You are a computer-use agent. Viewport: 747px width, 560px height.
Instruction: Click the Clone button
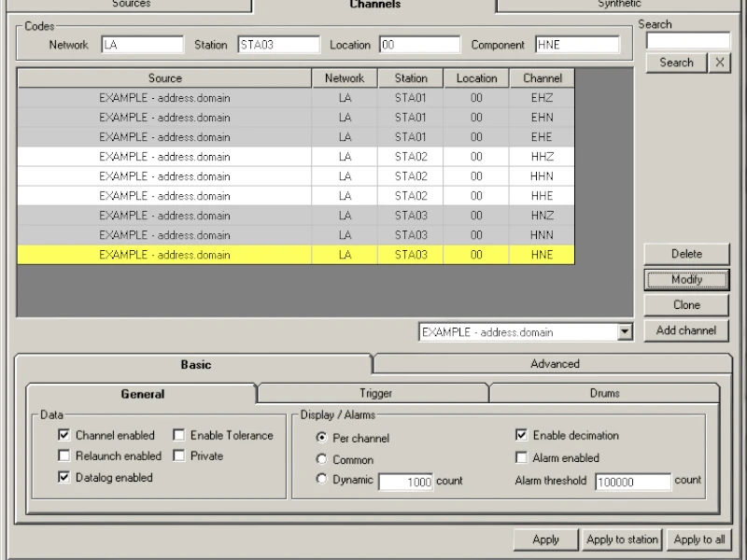686,305
